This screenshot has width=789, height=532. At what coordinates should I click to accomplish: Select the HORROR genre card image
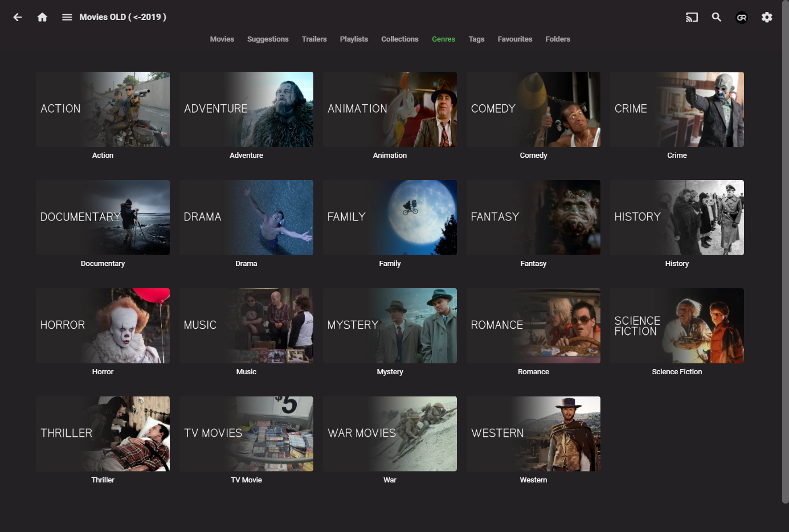(x=103, y=326)
